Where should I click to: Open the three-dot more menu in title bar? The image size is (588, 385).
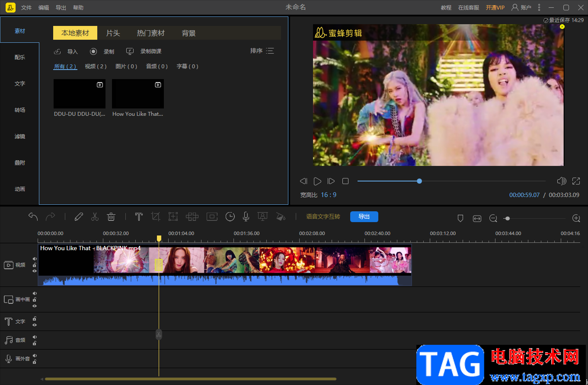[539, 7]
